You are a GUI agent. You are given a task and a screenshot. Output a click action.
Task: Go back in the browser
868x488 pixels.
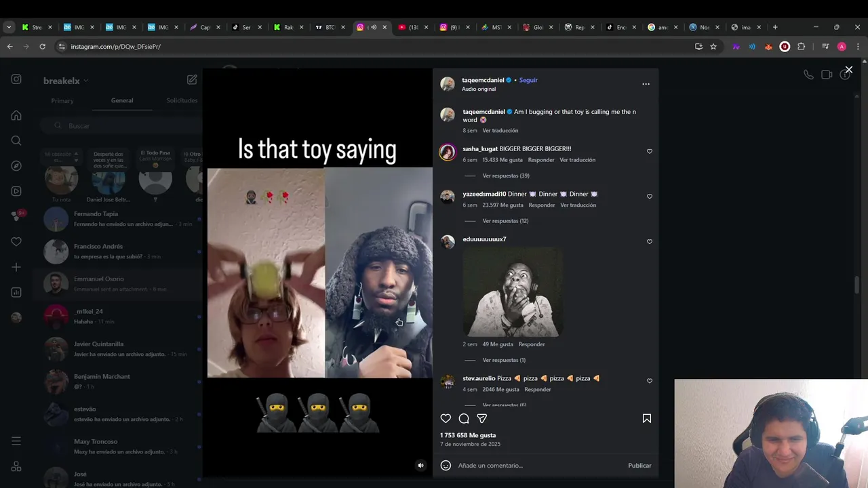pos(9,46)
